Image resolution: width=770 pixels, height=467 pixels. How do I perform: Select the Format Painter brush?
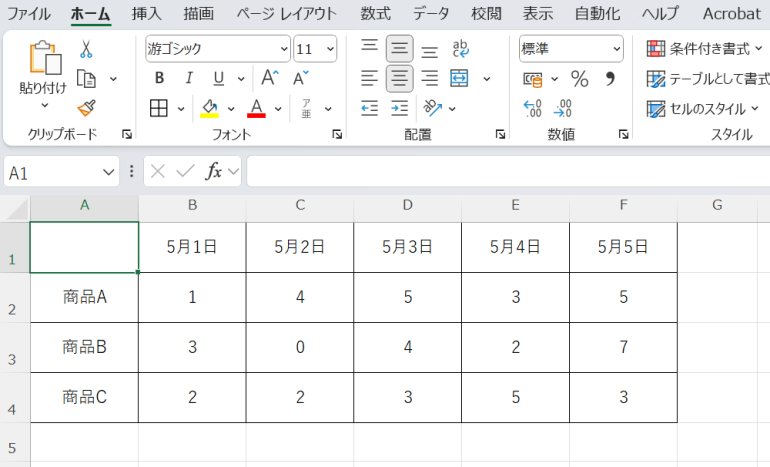(x=86, y=108)
